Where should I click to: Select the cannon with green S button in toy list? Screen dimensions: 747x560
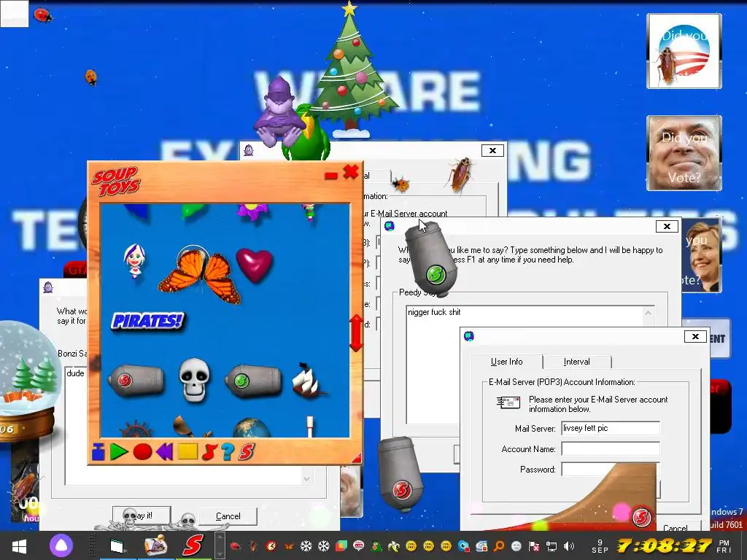click(x=253, y=379)
